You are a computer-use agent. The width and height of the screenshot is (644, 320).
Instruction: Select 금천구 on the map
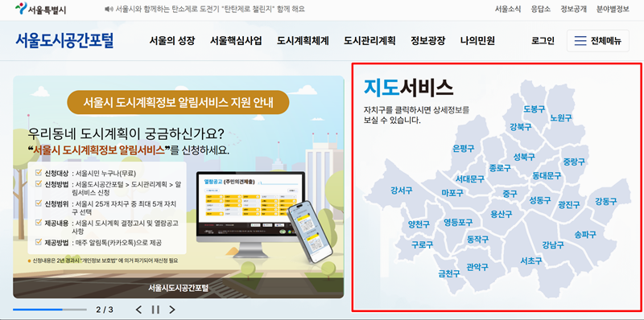coord(449,273)
